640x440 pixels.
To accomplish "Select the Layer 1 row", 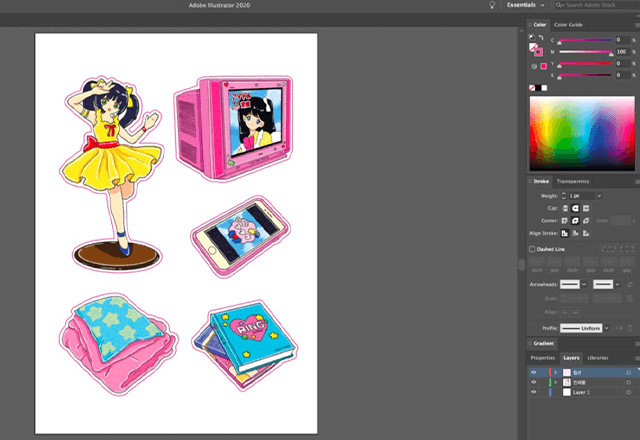I will pos(582,392).
